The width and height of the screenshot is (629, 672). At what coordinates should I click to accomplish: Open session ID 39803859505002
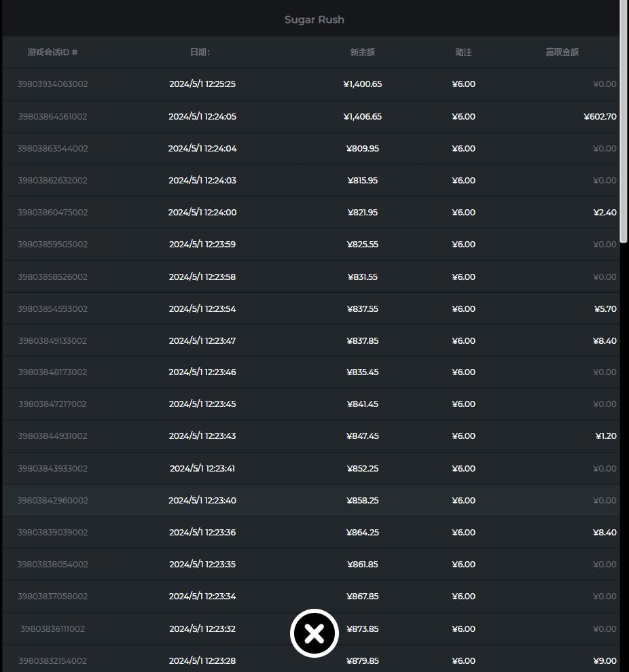53,245
